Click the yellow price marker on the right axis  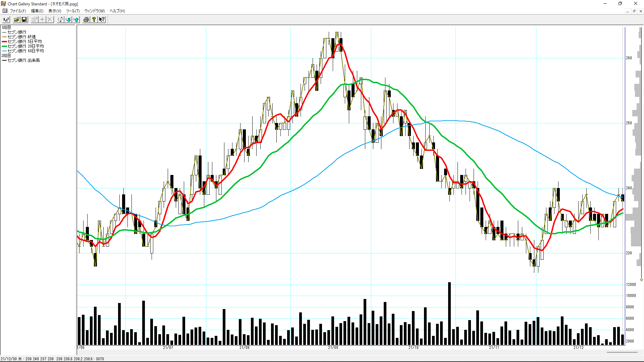[x=641, y=280]
